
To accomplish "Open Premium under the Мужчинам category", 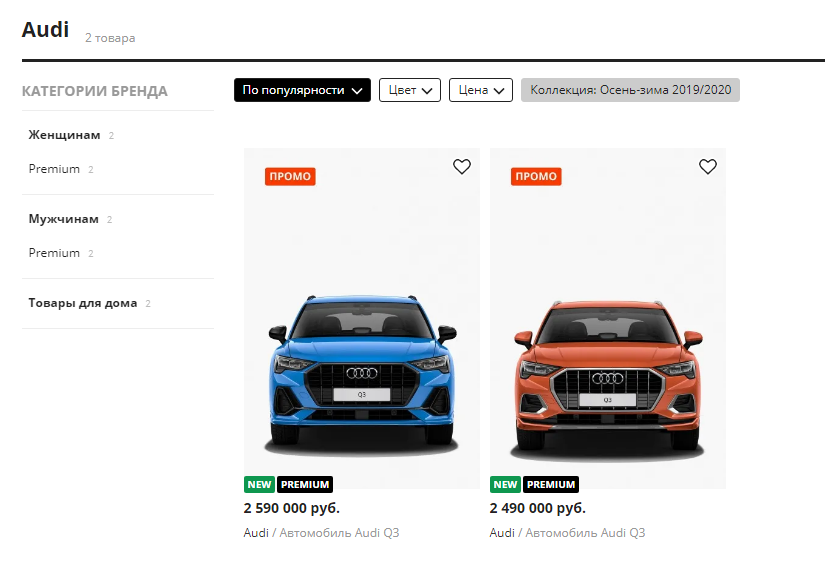I will tap(54, 253).
